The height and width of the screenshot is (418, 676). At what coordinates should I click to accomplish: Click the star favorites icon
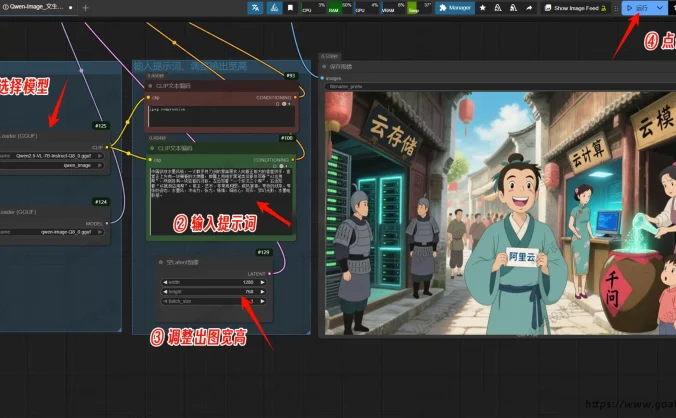482,8
